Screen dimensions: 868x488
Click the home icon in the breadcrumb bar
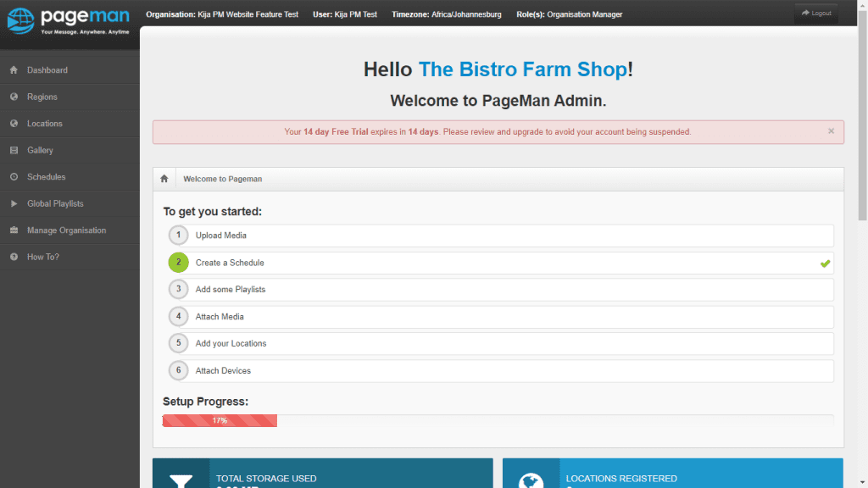pos(164,179)
